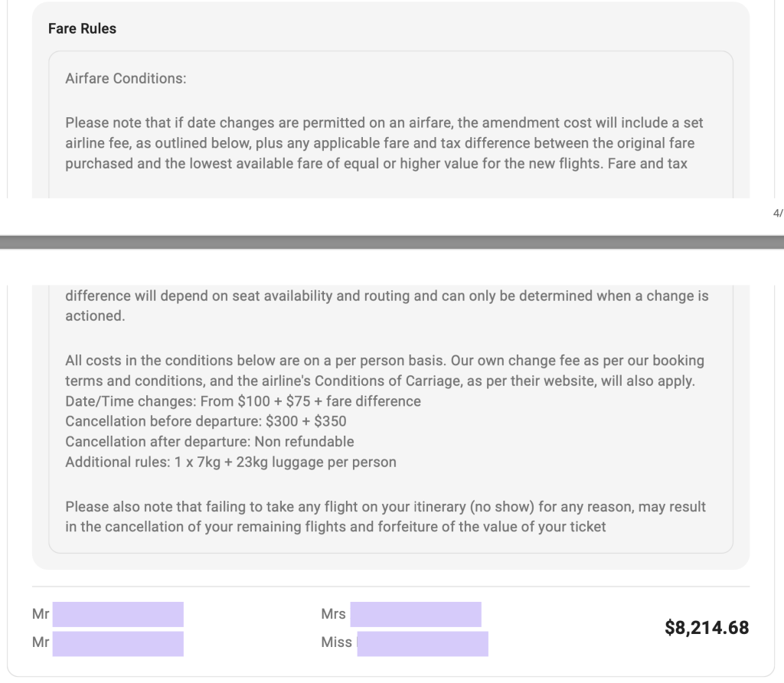The height and width of the screenshot is (683, 784).
Task: Click the Mrs redacted name box
Action: [415, 614]
